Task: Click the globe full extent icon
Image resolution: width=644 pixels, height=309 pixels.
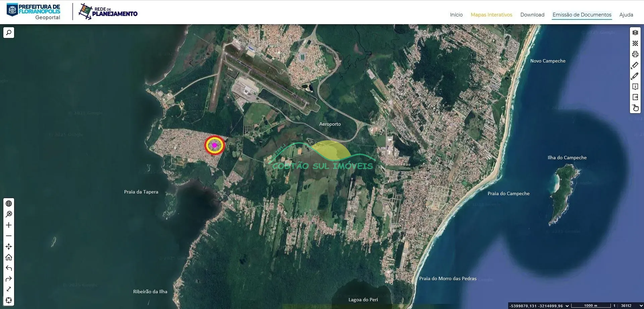Action: 9,204
